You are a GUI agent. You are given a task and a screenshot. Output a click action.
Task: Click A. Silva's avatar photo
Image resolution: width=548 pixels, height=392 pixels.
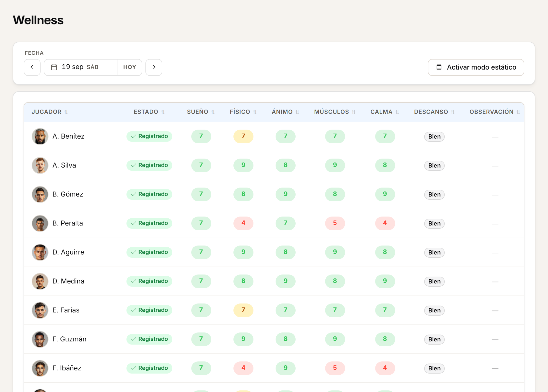tap(40, 165)
